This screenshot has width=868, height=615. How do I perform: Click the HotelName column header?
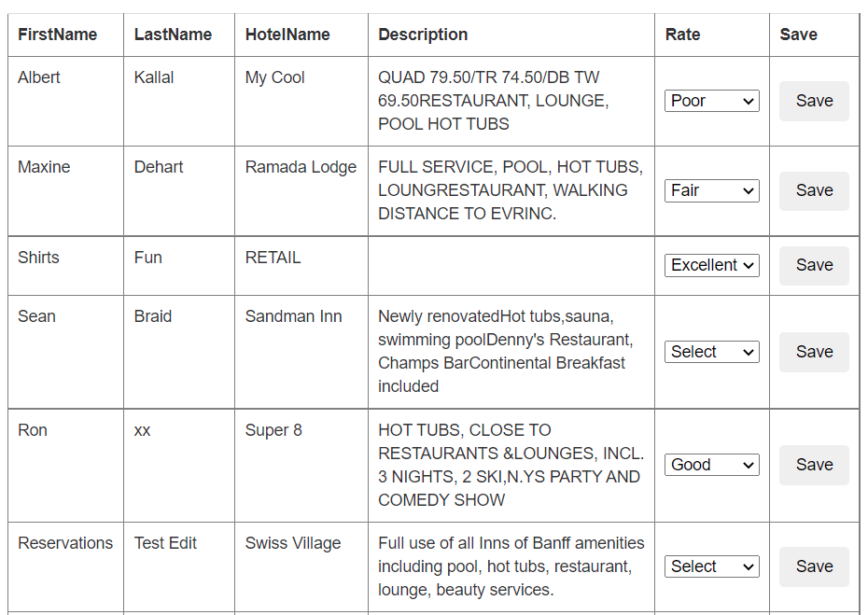pos(287,35)
